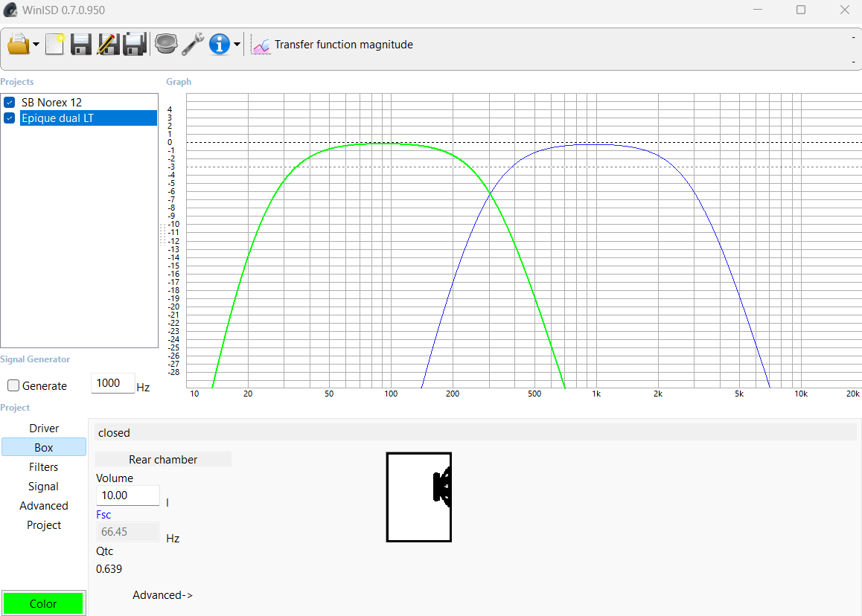The width and height of the screenshot is (862, 616).
Task: Select Epique dual LT project
Action: [x=89, y=118]
